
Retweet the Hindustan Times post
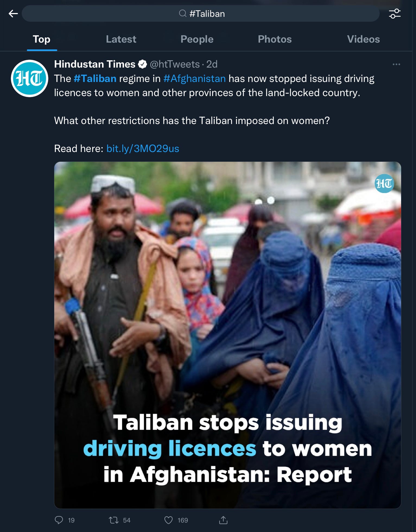pyautogui.click(x=113, y=520)
